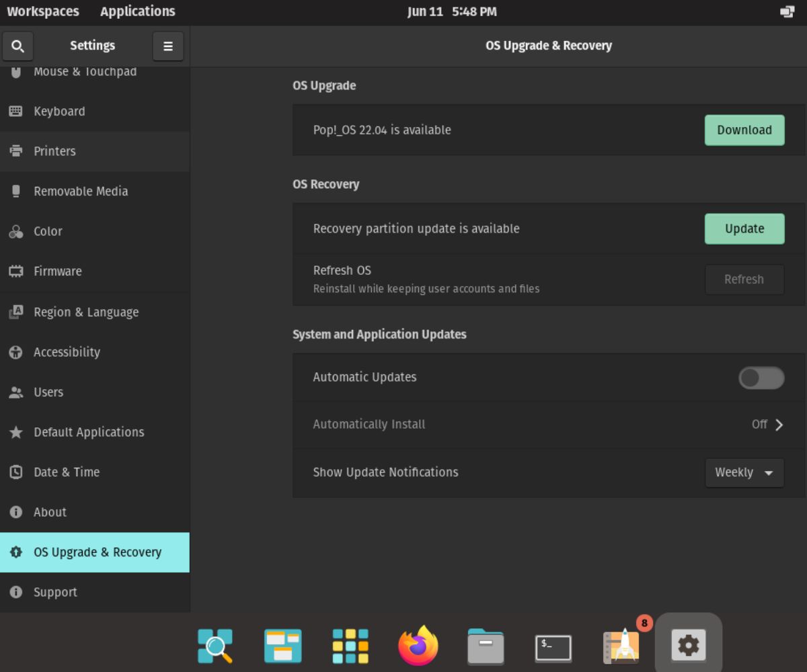The height and width of the screenshot is (672, 807).
Task: Open the Applications menu in top bar
Action: (x=137, y=11)
